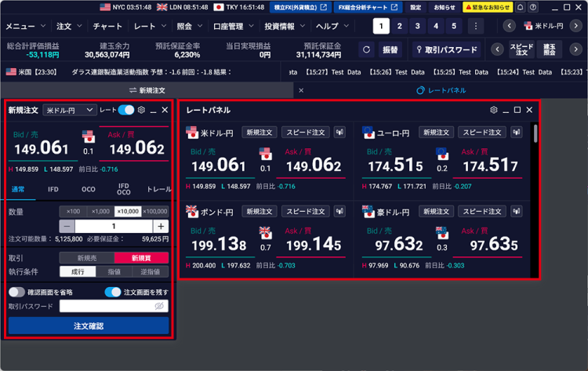Turn off the 注文画面を残す toggle
The width and height of the screenshot is (588, 371).
click(113, 292)
